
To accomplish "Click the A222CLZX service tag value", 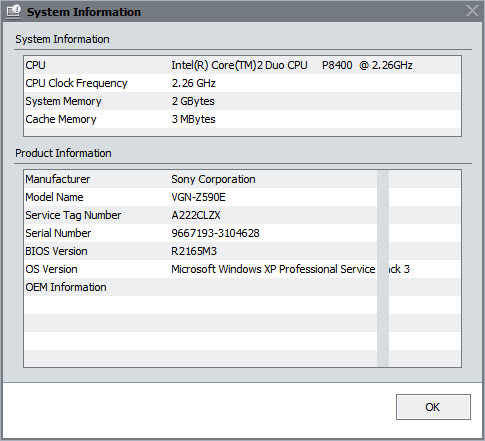I will pyautogui.click(x=196, y=215).
